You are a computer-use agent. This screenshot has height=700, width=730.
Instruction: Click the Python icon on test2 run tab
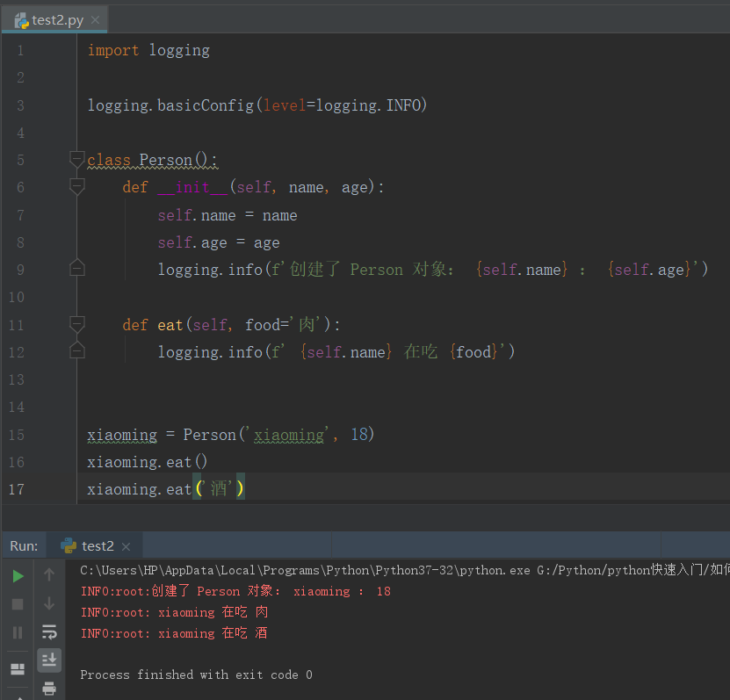[69, 545]
